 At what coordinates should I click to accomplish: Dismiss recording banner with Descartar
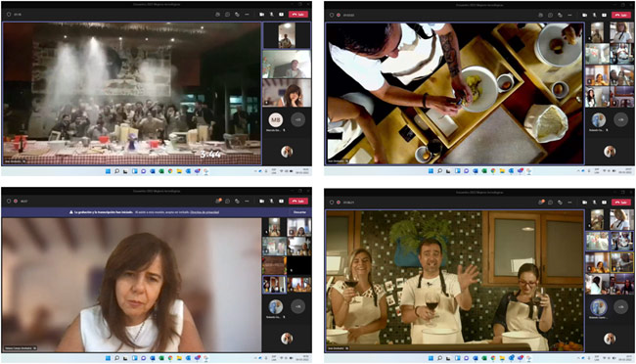coord(299,211)
